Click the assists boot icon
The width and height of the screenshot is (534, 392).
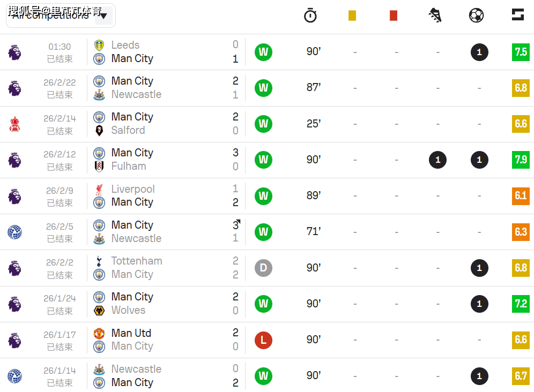pos(435,16)
